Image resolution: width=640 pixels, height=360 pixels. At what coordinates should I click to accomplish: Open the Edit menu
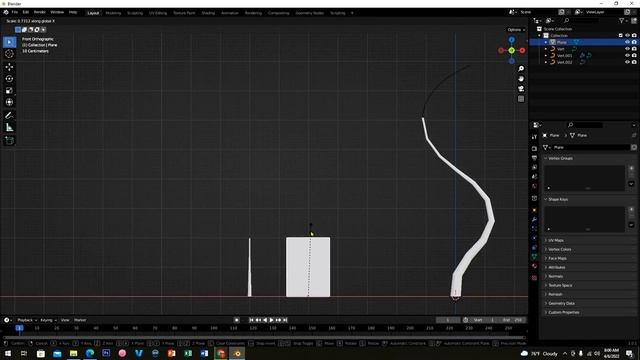coord(26,12)
